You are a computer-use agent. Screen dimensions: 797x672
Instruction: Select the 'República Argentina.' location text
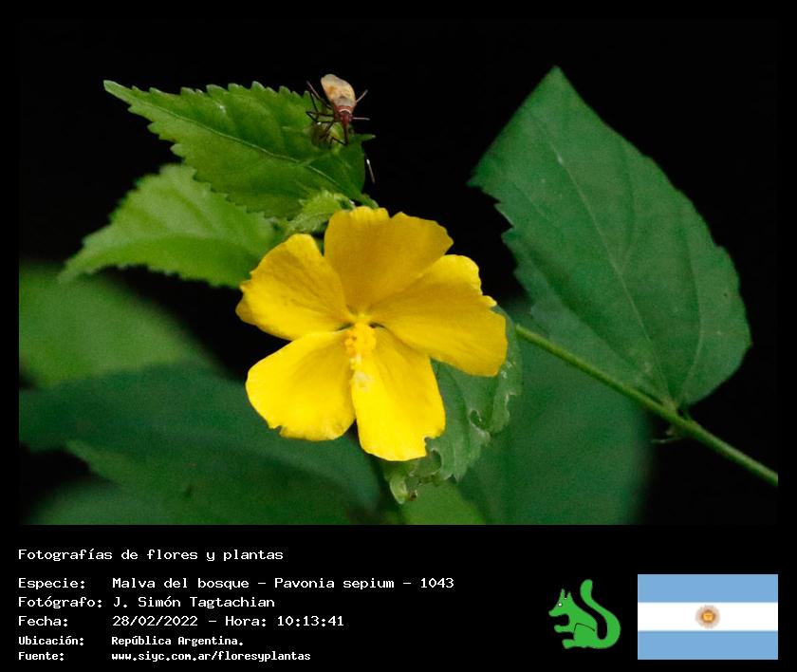(x=177, y=641)
